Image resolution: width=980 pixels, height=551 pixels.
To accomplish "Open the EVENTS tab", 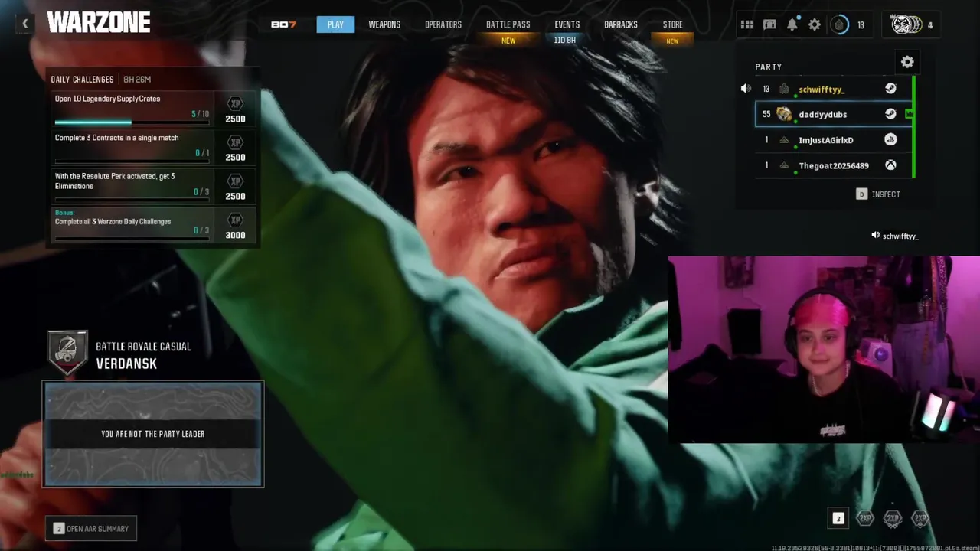I will (x=567, y=24).
